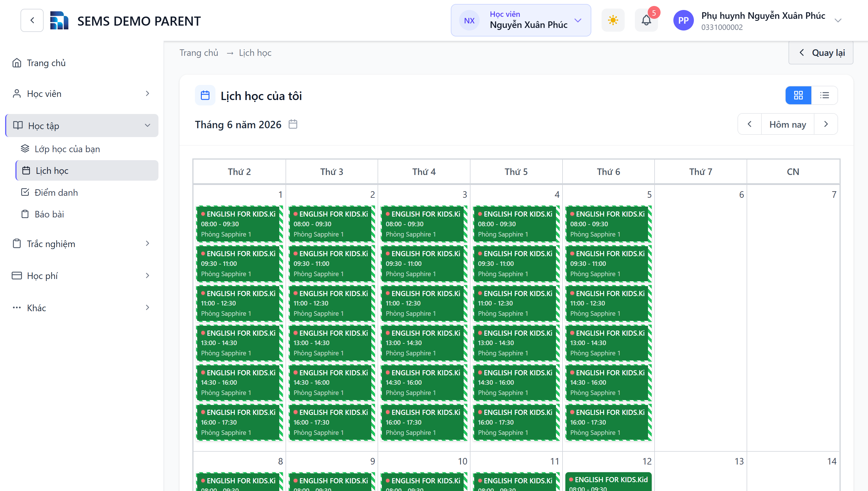Select Lịch học sidebar item
The height and width of the screenshot is (491, 868).
[x=87, y=170]
